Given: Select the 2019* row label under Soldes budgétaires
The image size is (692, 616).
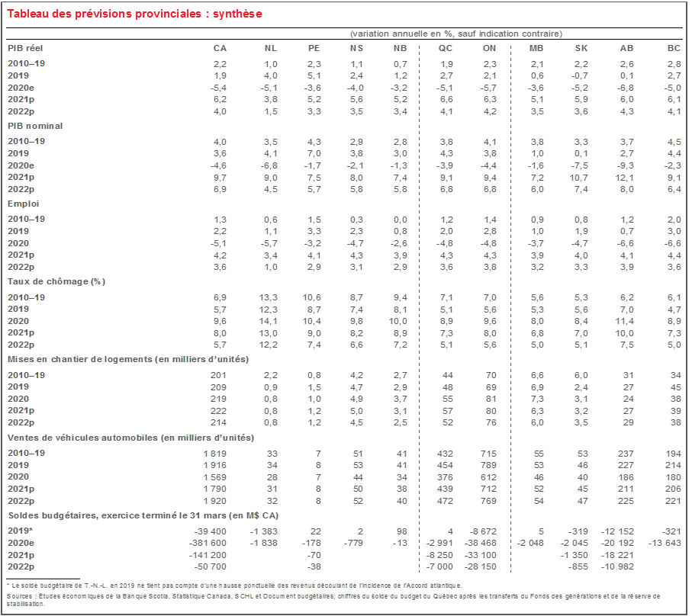Looking at the screenshot, I should click(x=20, y=531).
